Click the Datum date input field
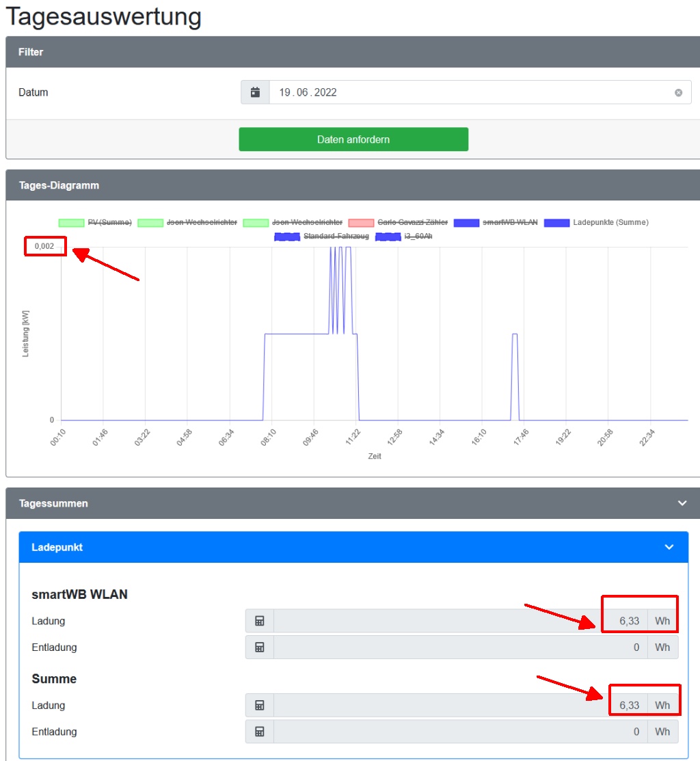This screenshot has width=700, height=761. pyautogui.click(x=472, y=92)
